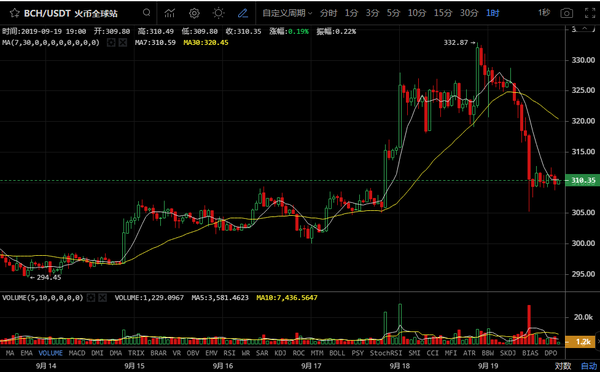This screenshot has height=372, width=600.
Task: Open the symbol search magnifier
Action: point(147,13)
